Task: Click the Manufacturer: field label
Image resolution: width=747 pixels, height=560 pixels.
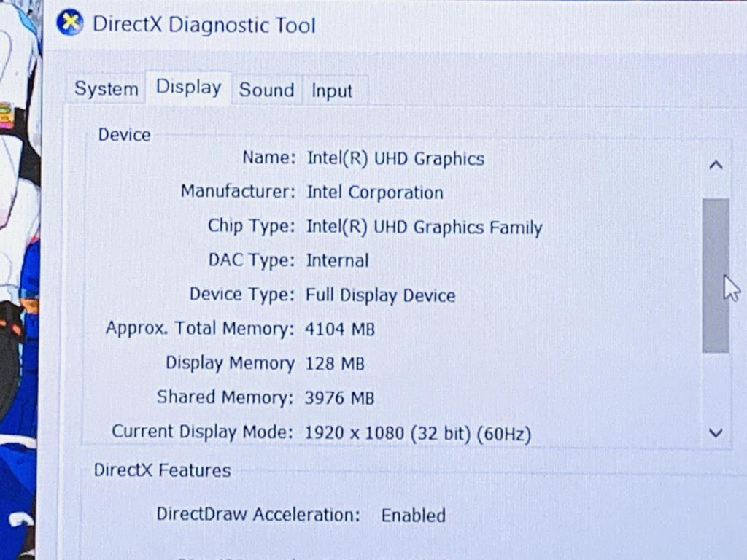Action: click(x=239, y=192)
